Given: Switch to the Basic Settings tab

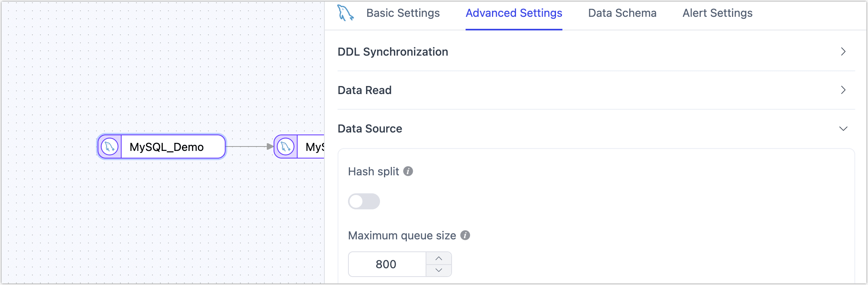Looking at the screenshot, I should [x=403, y=13].
